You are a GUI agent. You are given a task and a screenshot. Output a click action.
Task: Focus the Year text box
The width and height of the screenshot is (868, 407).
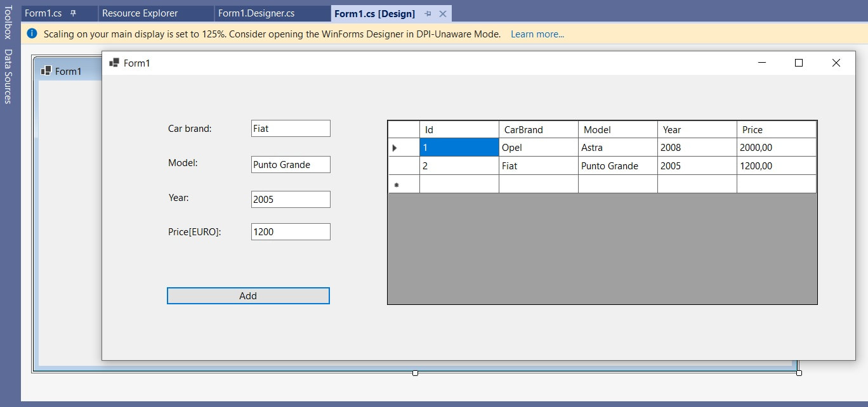[291, 200]
